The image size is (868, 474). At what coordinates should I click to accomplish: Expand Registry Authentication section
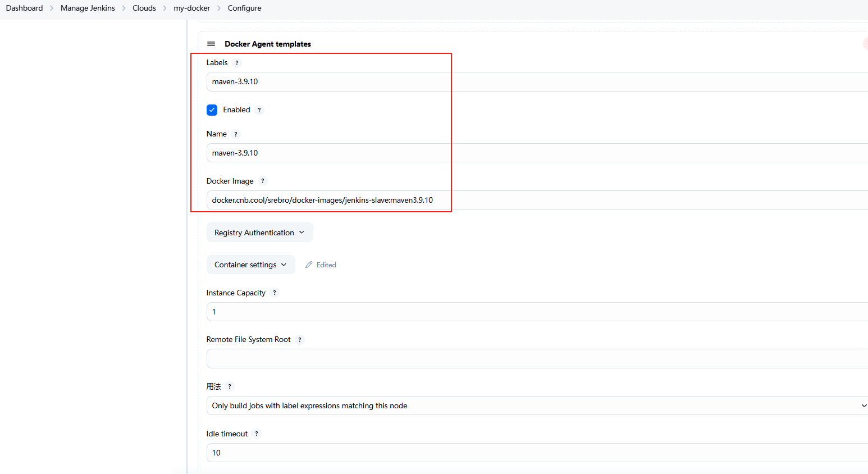pyautogui.click(x=259, y=233)
